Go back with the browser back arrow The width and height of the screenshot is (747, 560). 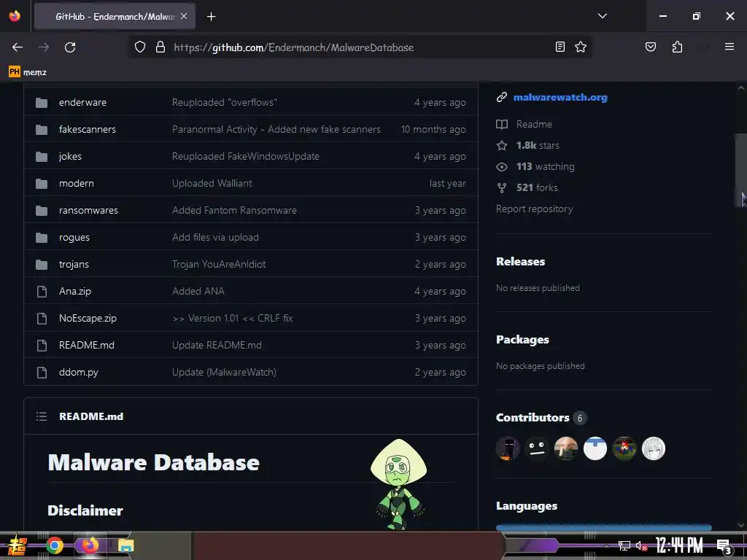pos(18,47)
